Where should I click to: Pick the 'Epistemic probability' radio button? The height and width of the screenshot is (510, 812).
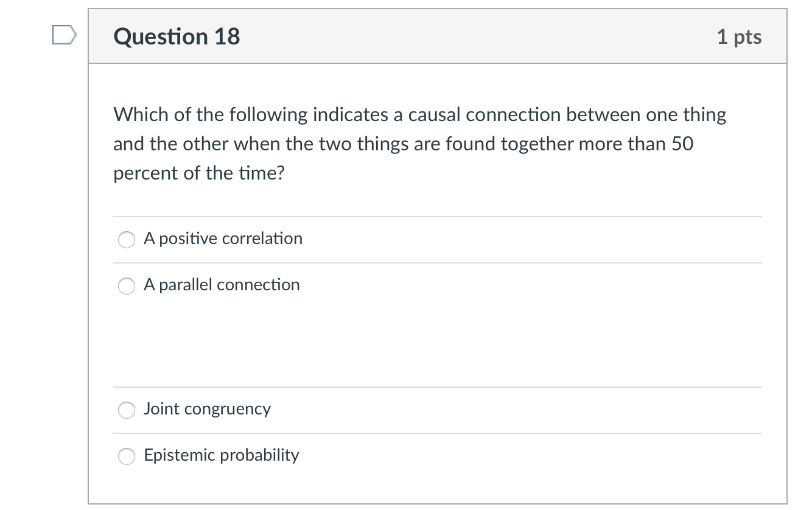[x=127, y=456]
